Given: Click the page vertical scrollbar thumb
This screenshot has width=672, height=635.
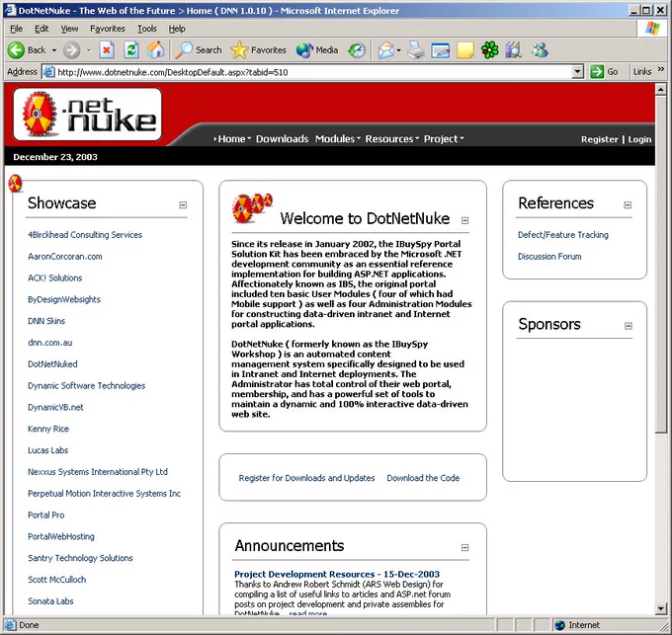Looking at the screenshot, I should pyautogui.click(x=660, y=265).
